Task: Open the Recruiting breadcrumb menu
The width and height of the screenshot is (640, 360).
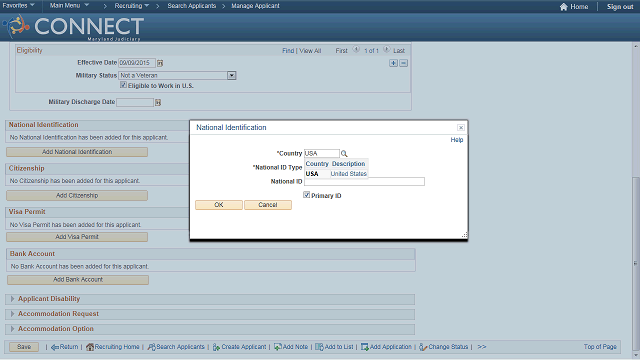Action: click(131, 6)
